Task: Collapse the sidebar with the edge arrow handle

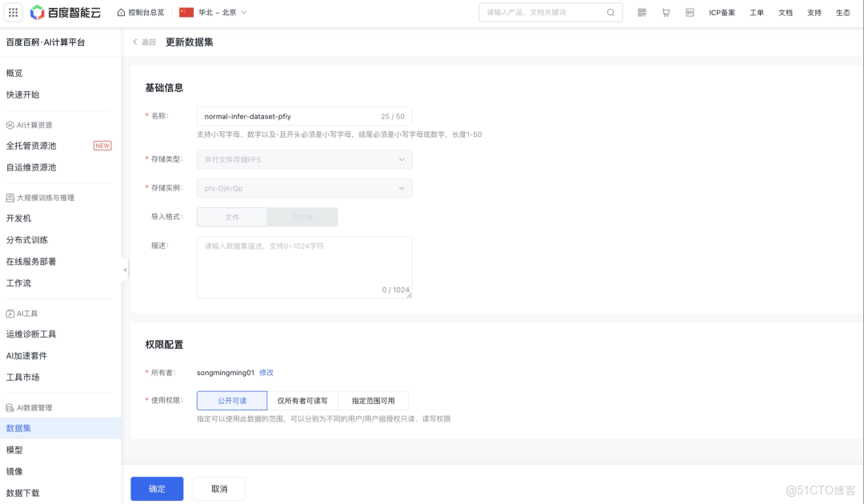Action: pyautogui.click(x=124, y=270)
